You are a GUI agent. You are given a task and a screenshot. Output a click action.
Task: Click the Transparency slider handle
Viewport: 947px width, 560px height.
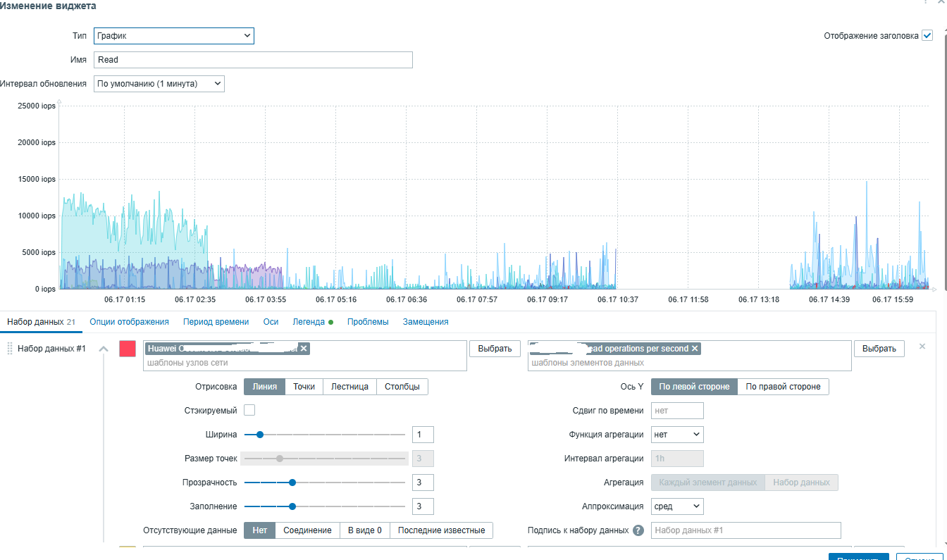292,483
